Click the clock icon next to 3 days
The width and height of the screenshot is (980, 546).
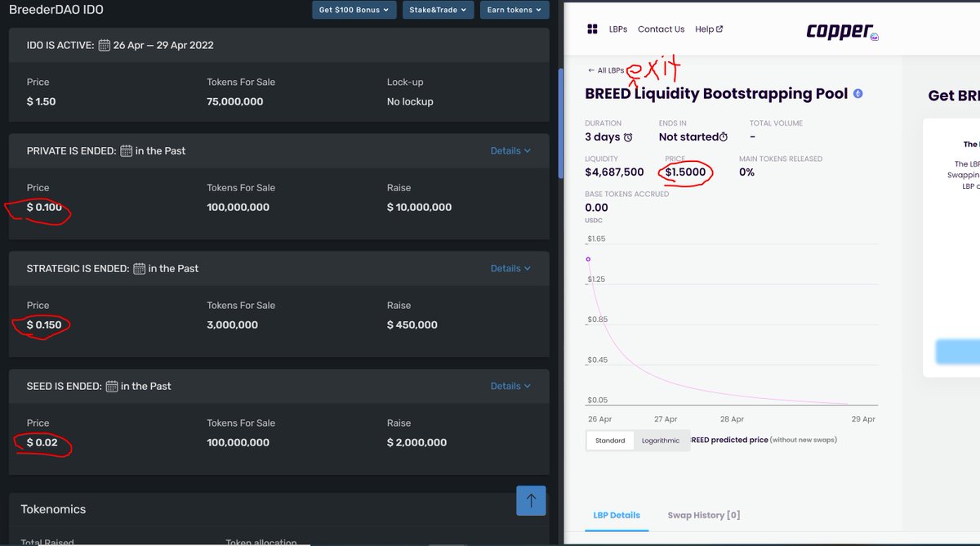[x=628, y=137]
